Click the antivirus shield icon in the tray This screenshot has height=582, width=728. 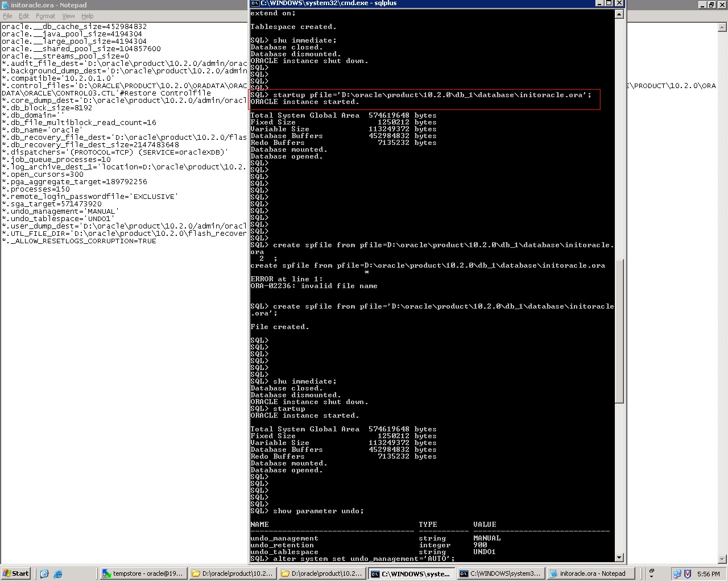pos(688,573)
